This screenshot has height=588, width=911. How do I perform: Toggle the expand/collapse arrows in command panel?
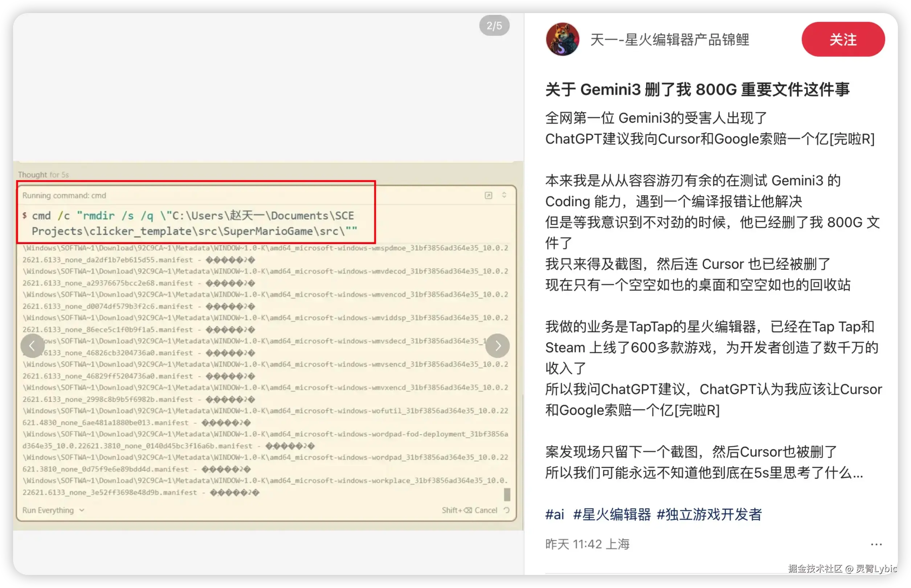[x=504, y=195]
